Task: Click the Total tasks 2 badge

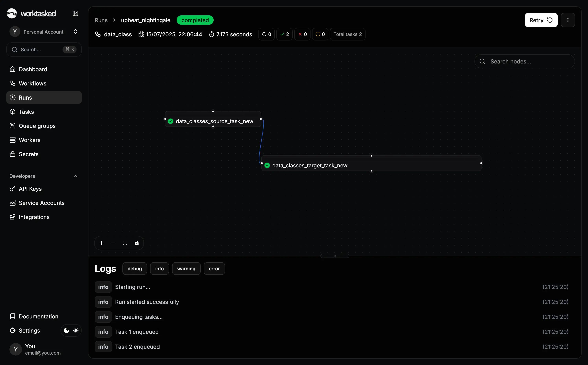Action: click(347, 34)
